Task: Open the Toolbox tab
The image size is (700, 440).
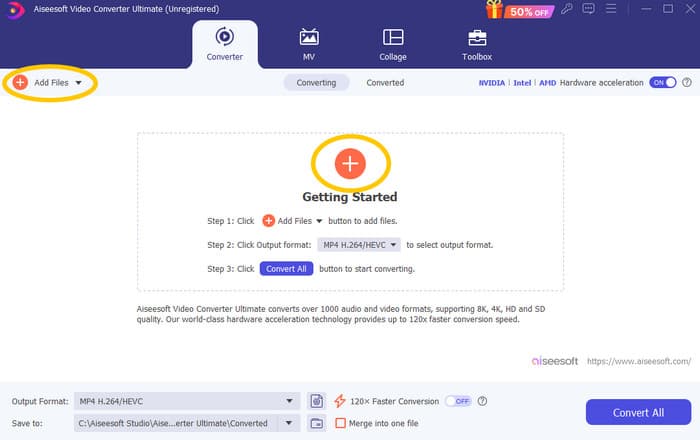Action: pyautogui.click(x=477, y=44)
